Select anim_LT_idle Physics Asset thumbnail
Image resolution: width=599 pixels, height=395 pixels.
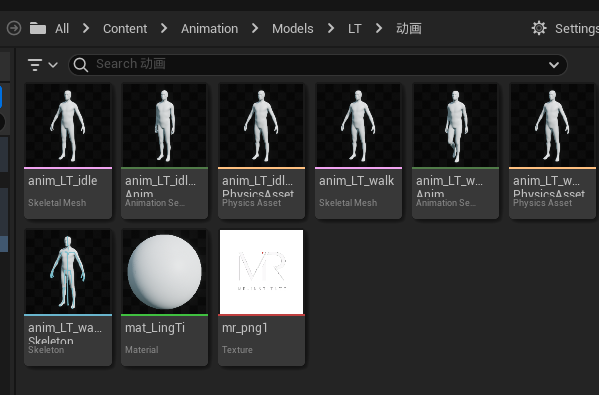(262, 125)
